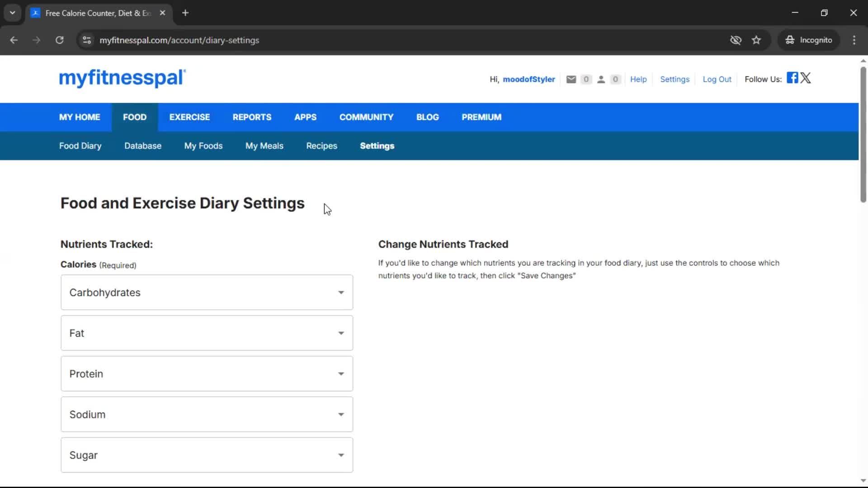Expand the Protein nutrient dropdown
The image size is (868, 488).
[x=207, y=374]
